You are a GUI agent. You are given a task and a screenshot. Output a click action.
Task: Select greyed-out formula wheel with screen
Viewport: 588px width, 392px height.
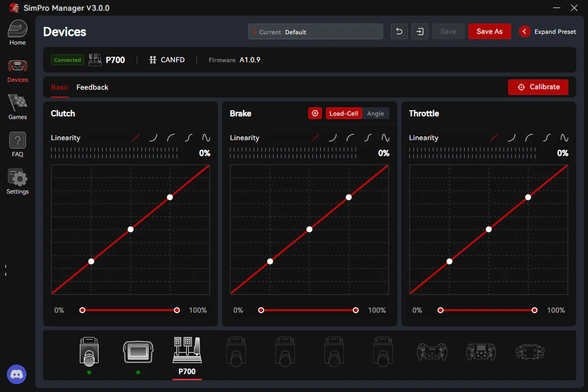[481, 351]
